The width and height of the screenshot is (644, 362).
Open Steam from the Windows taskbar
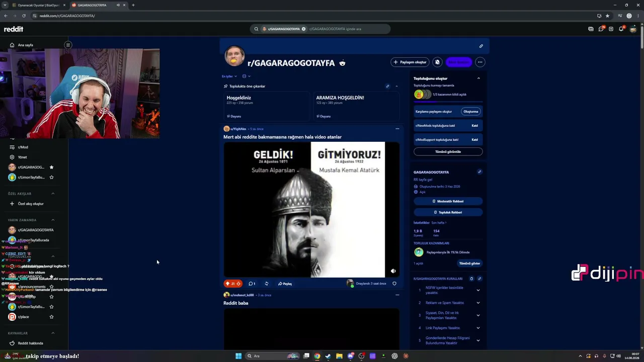point(328,356)
